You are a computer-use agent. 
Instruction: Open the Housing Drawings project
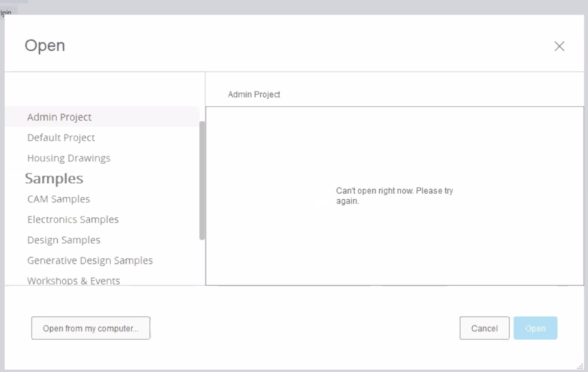69,158
